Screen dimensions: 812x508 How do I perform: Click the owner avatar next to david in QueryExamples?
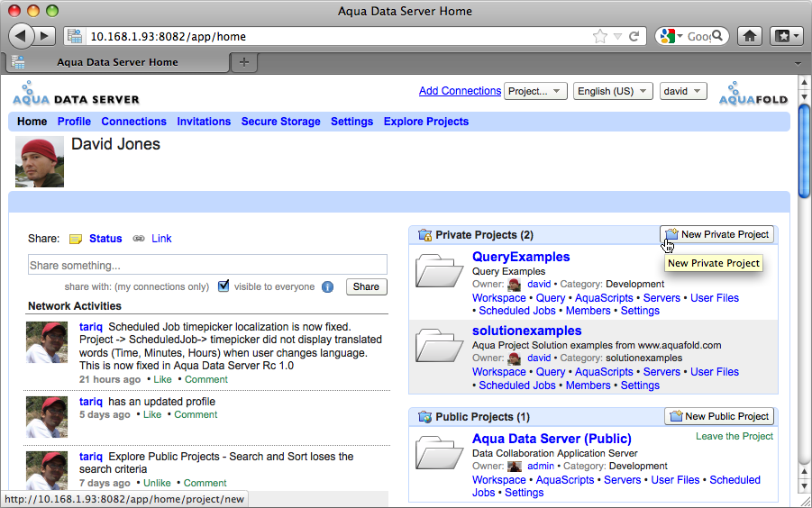(515, 285)
